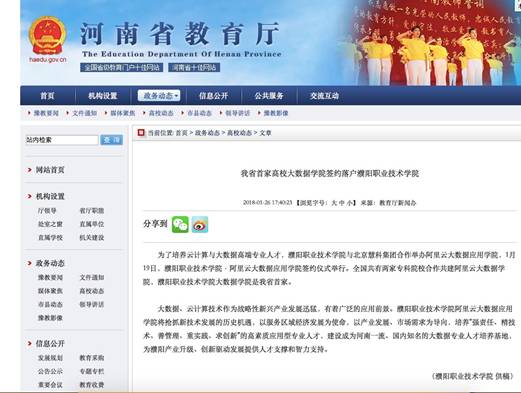
Task: Set browsing font size to 小
Action: coord(349,203)
